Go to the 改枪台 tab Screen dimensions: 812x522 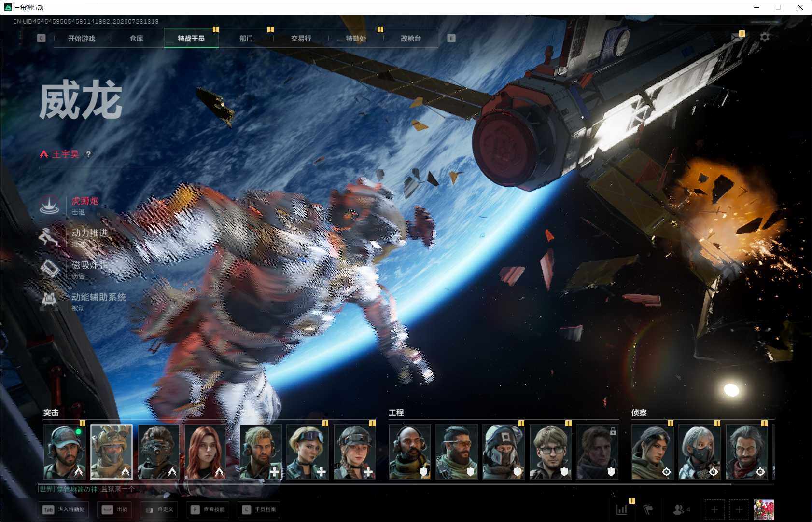(411, 38)
